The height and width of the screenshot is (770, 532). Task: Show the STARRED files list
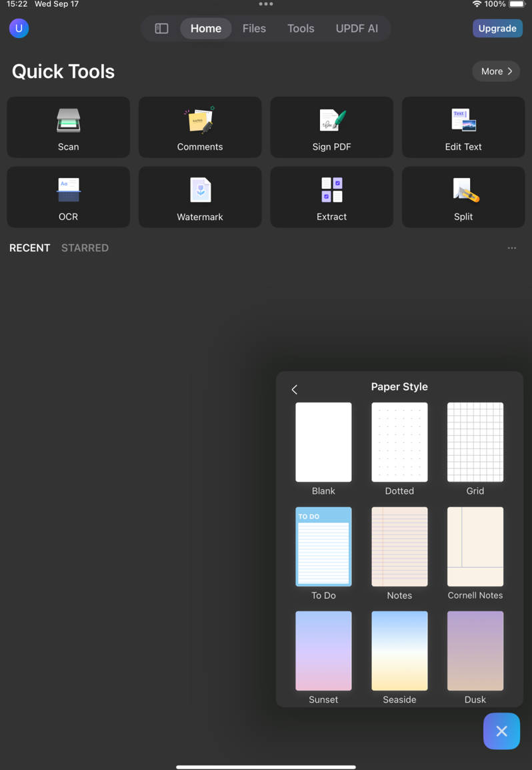85,248
